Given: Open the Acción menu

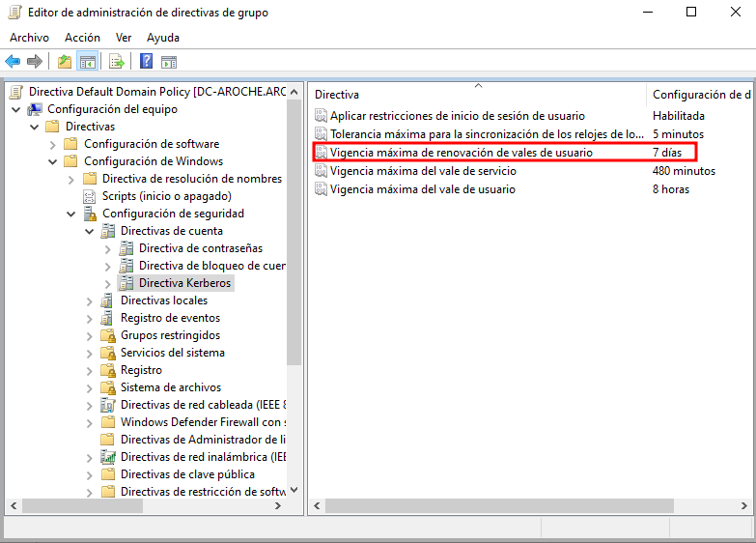Looking at the screenshot, I should coord(82,38).
